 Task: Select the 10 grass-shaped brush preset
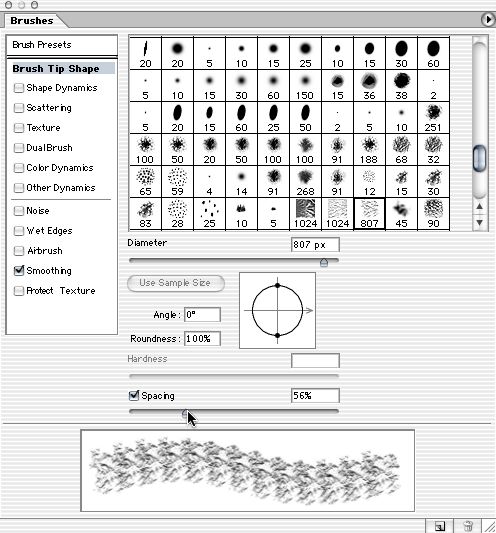[x=241, y=214]
